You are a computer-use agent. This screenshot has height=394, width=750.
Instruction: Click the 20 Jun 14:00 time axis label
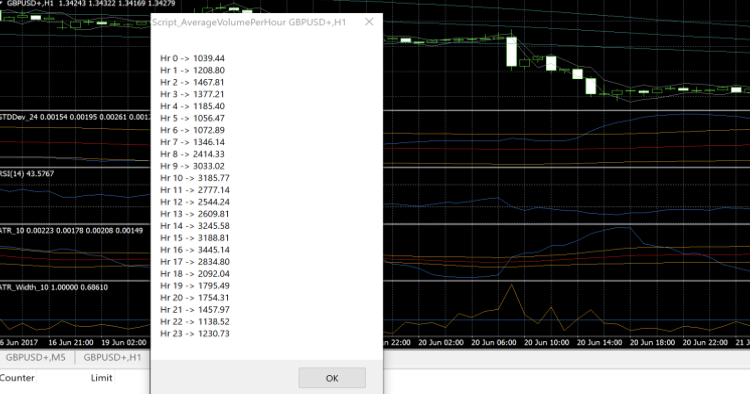pos(599,342)
